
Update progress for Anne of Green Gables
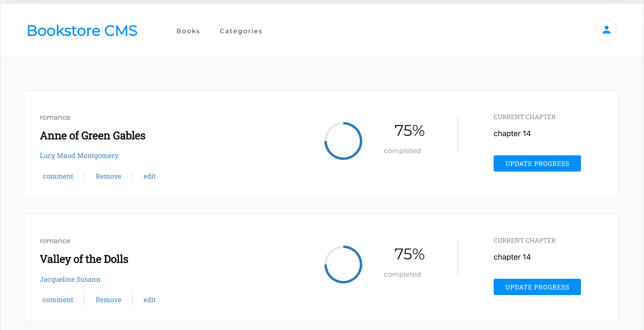point(537,163)
